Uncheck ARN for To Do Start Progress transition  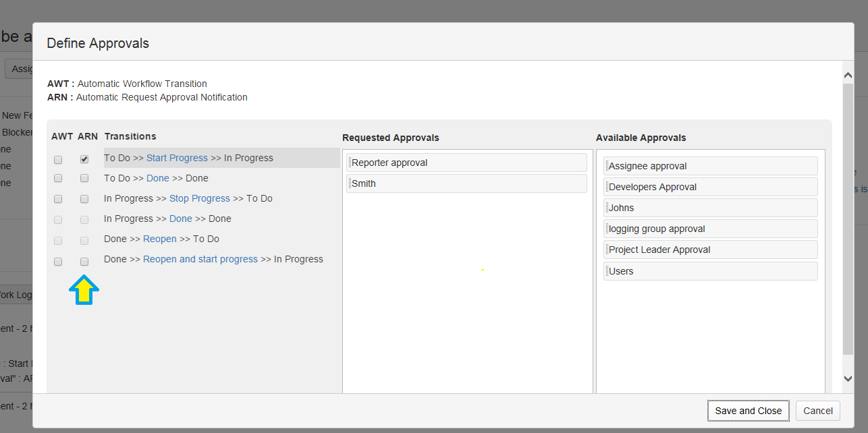[84, 160]
